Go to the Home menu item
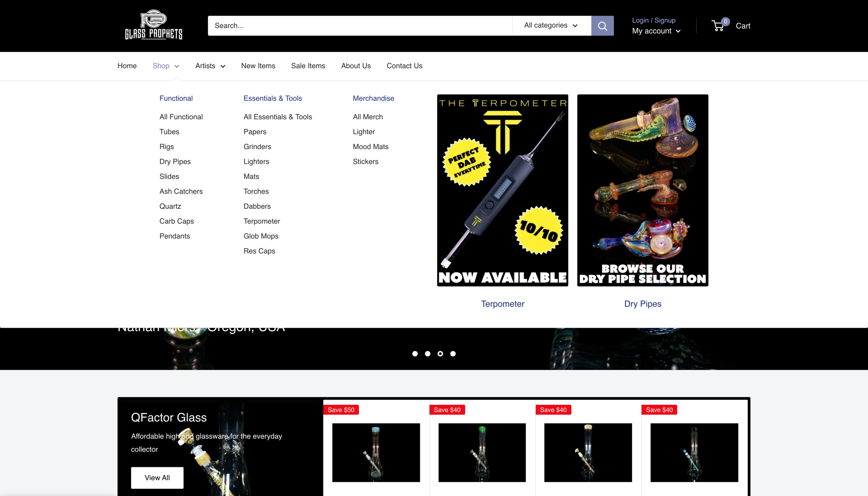 pyautogui.click(x=127, y=66)
